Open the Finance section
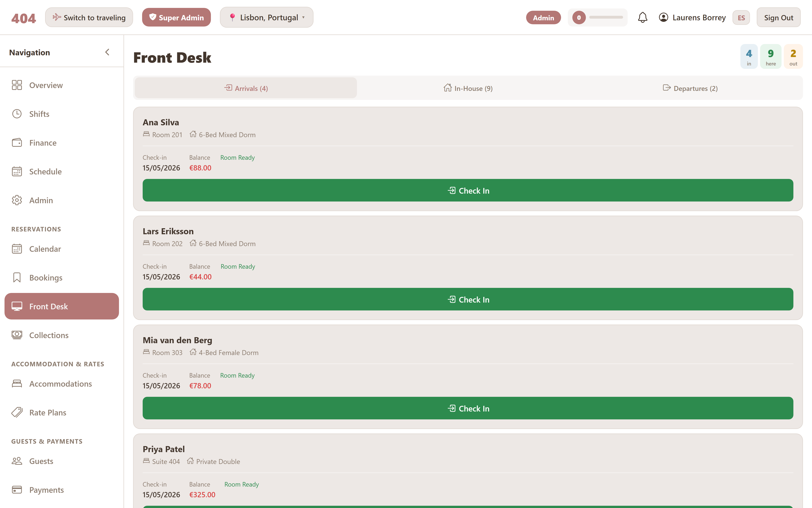Viewport: 812px width, 508px height. tap(62, 143)
